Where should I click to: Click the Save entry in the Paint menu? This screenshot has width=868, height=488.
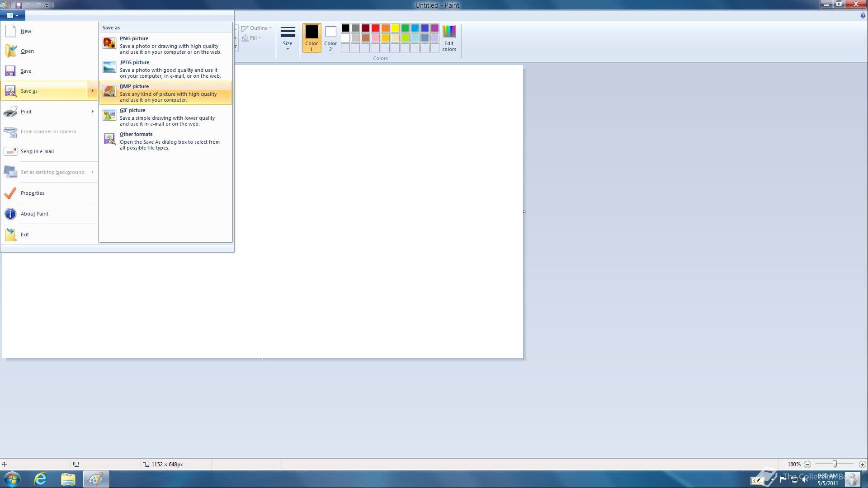[x=49, y=71]
